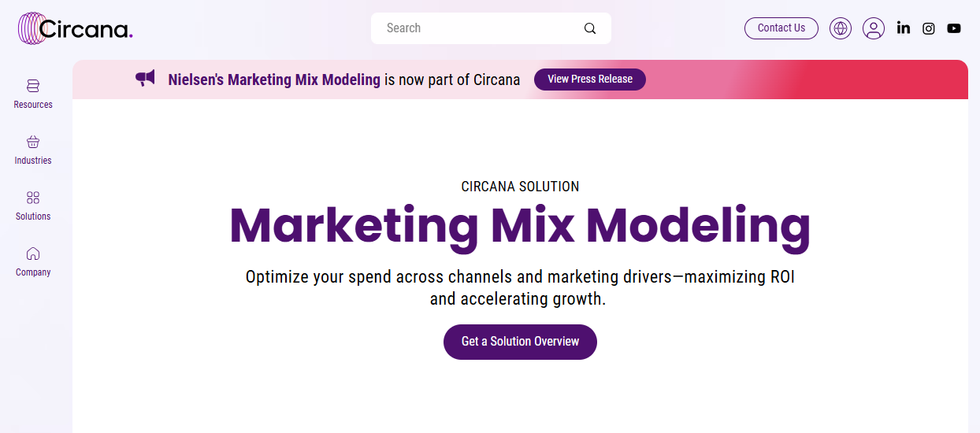Open the Solutions sidebar label

click(x=33, y=216)
